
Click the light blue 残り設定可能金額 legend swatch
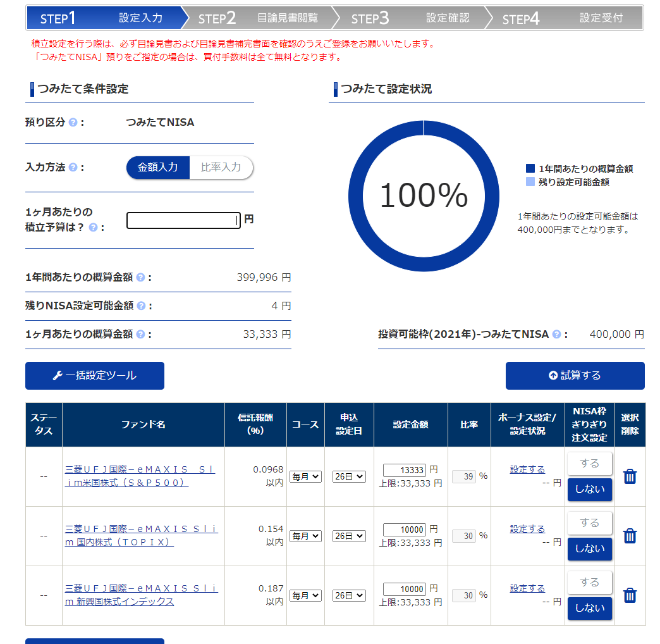pos(530,182)
